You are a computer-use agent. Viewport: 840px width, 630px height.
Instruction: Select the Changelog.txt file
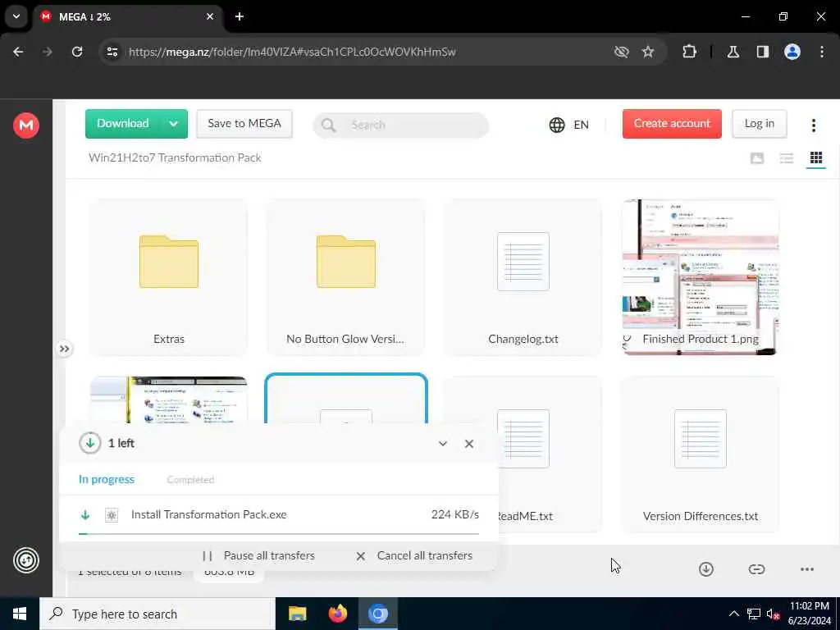523,277
